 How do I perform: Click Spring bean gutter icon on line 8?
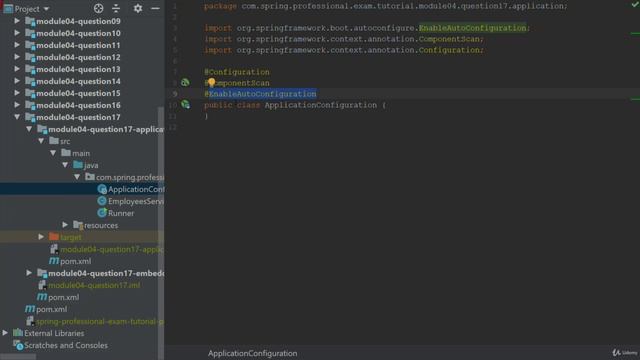185,82
